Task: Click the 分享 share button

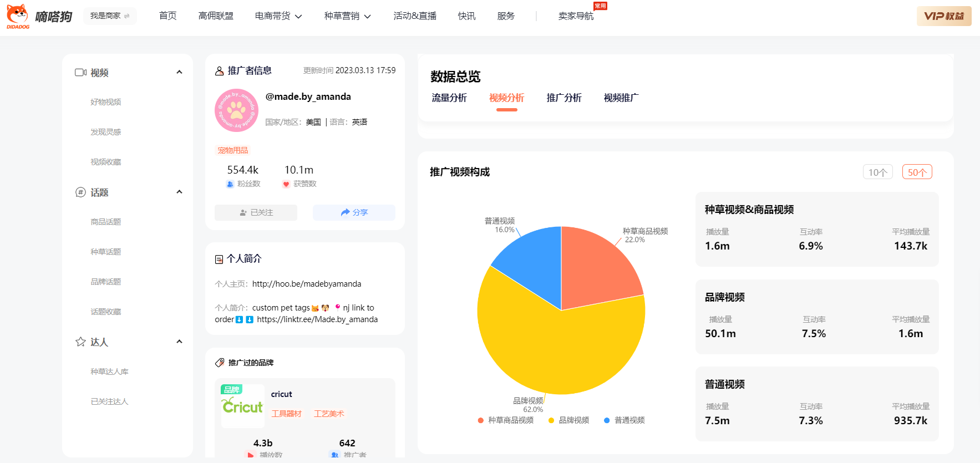Action: (354, 212)
